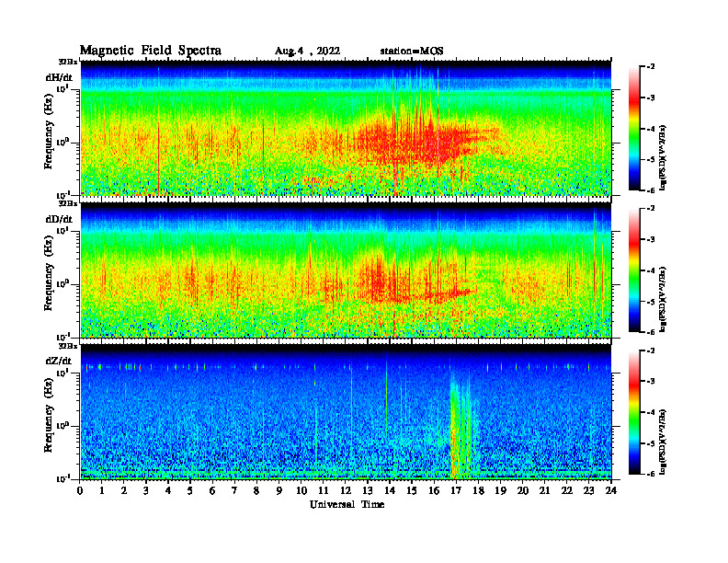Click the -2 tick on the dZ/dt color bar
The image size is (728, 563).
tap(652, 351)
